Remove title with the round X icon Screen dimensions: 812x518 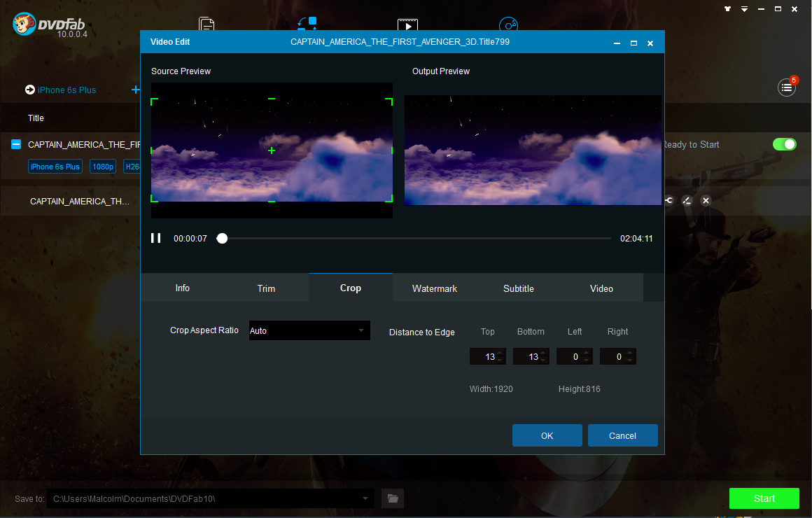point(706,200)
